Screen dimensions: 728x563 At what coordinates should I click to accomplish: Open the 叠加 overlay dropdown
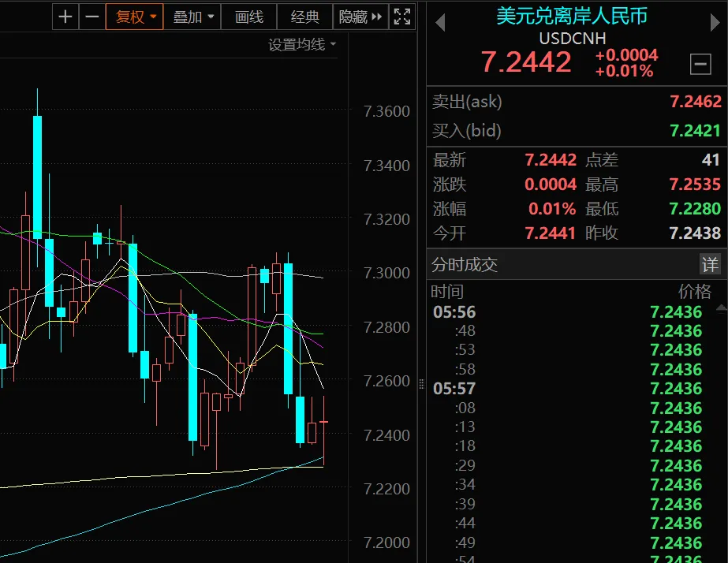(192, 17)
